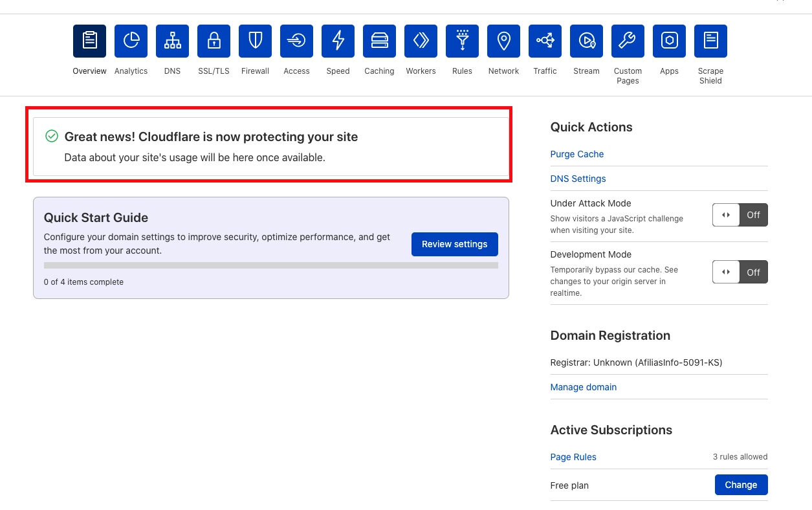Open the Stream play icon

click(586, 41)
